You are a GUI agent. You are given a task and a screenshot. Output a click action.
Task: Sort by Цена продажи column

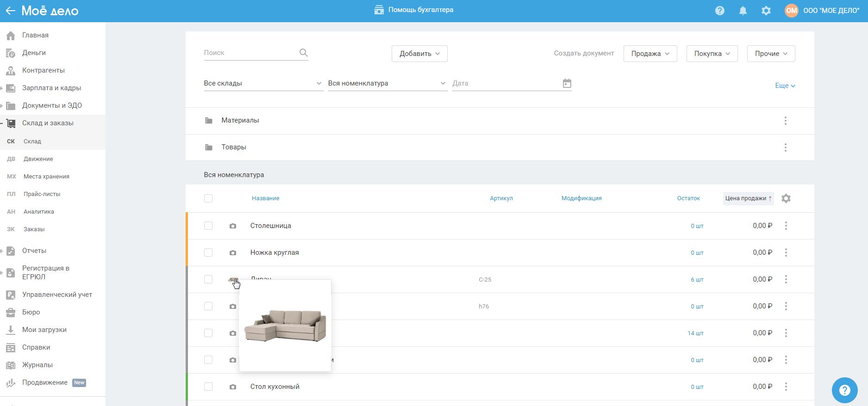point(748,198)
